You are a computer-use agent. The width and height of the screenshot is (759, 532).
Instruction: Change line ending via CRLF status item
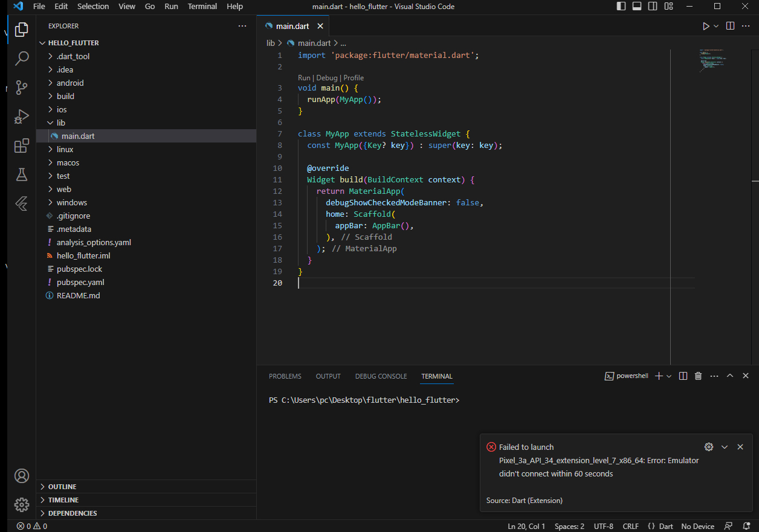[x=630, y=526]
